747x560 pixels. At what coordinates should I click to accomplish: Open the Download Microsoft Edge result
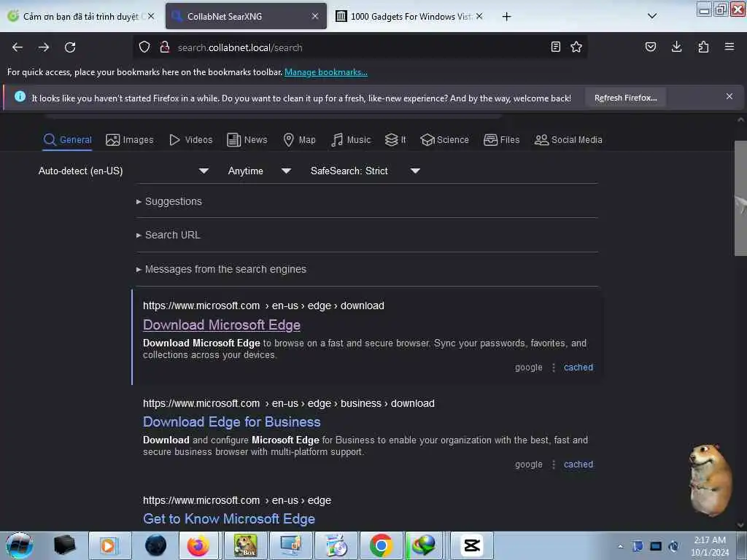click(x=222, y=325)
